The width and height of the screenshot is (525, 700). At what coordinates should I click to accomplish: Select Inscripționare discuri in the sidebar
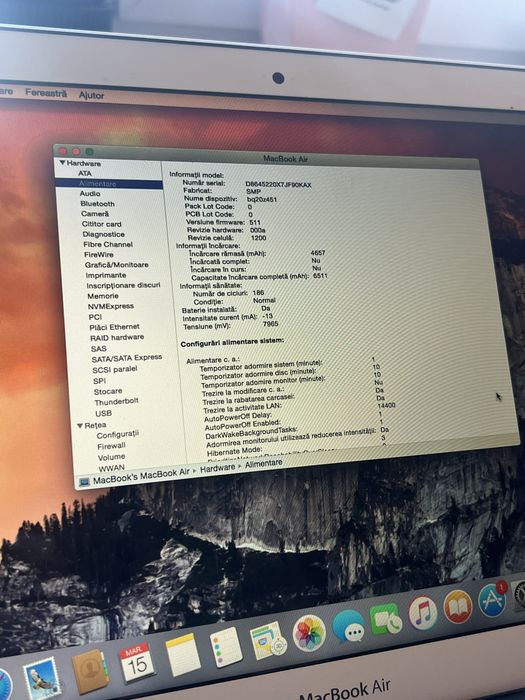[x=123, y=286]
